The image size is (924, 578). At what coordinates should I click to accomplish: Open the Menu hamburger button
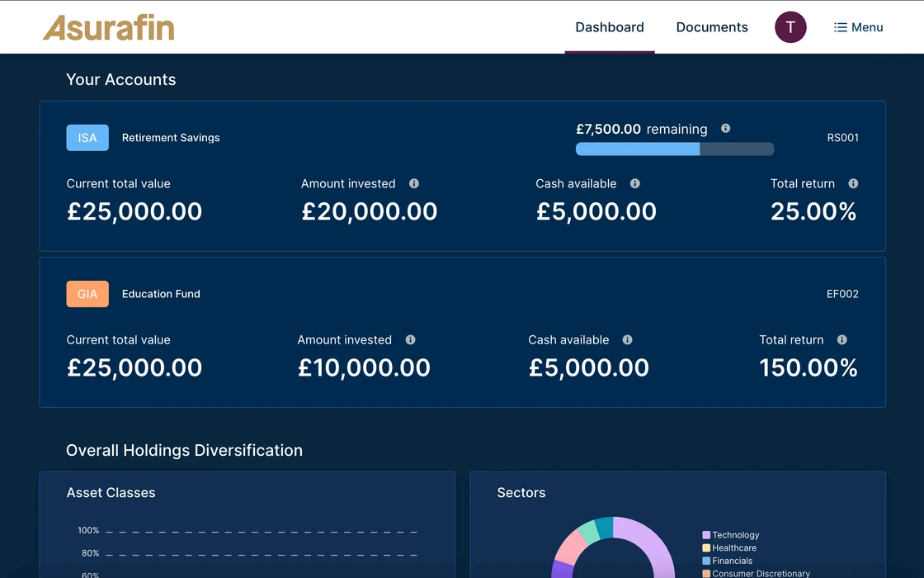point(858,27)
